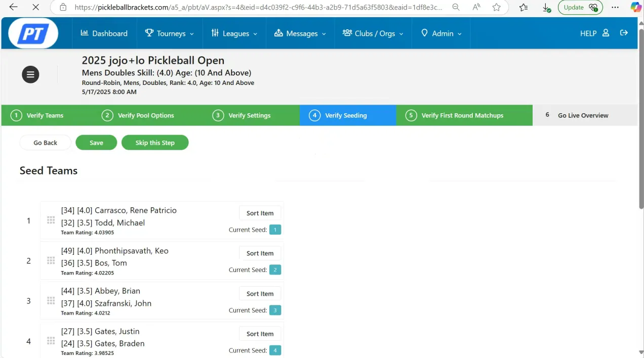This screenshot has height=358, width=644.
Task: Click the Current Seed badge showing 2
Action: click(275, 270)
